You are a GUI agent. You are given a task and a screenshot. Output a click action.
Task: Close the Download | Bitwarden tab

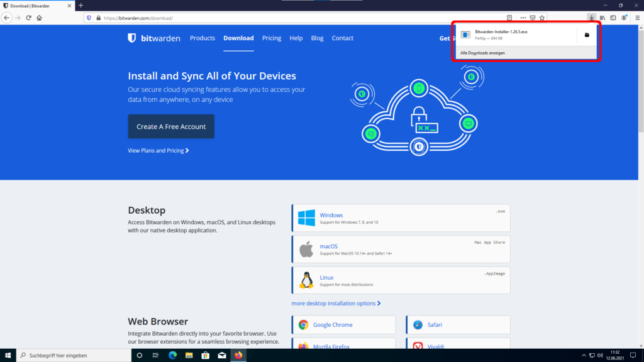pyautogui.click(x=69, y=6)
